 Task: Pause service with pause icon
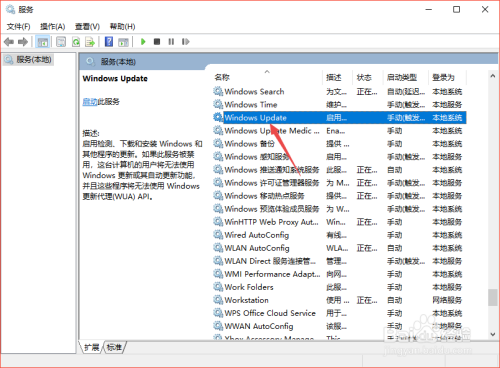171,42
